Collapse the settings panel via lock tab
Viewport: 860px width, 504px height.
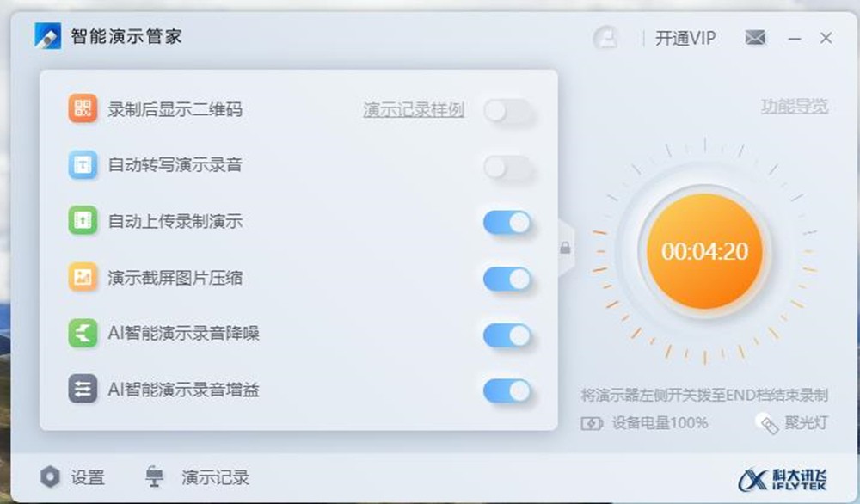coord(566,249)
